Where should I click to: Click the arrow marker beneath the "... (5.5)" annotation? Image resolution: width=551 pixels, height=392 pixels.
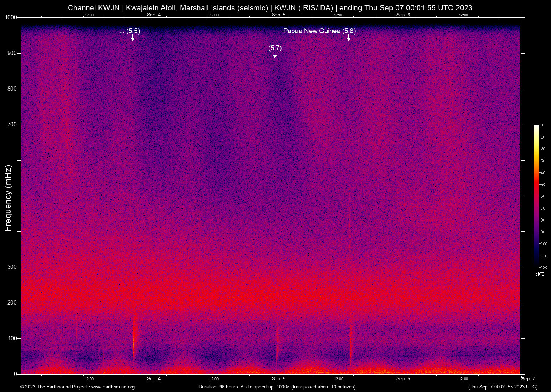(132, 39)
